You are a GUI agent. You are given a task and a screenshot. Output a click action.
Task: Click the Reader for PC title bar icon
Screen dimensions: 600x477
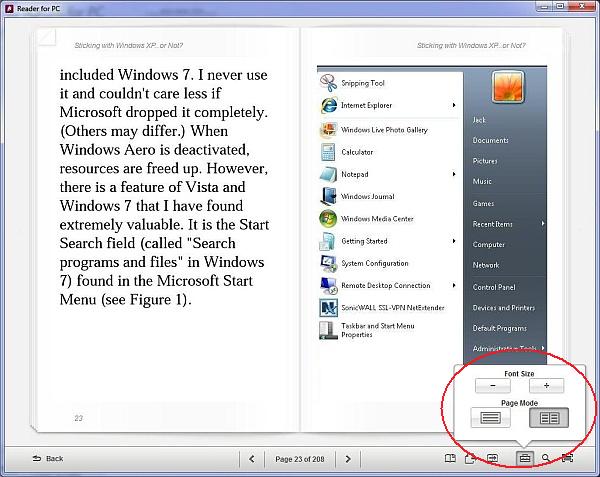click(x=9, y=8)
